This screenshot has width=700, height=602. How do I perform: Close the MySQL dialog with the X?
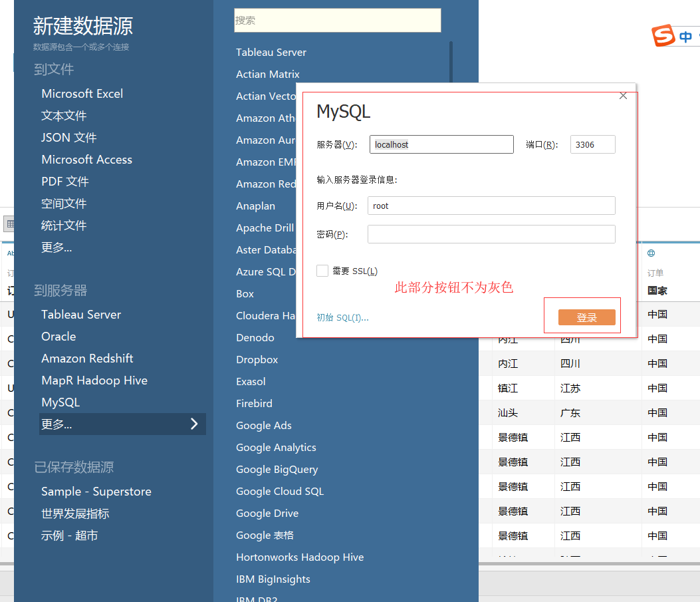click(x=623, y=96)
